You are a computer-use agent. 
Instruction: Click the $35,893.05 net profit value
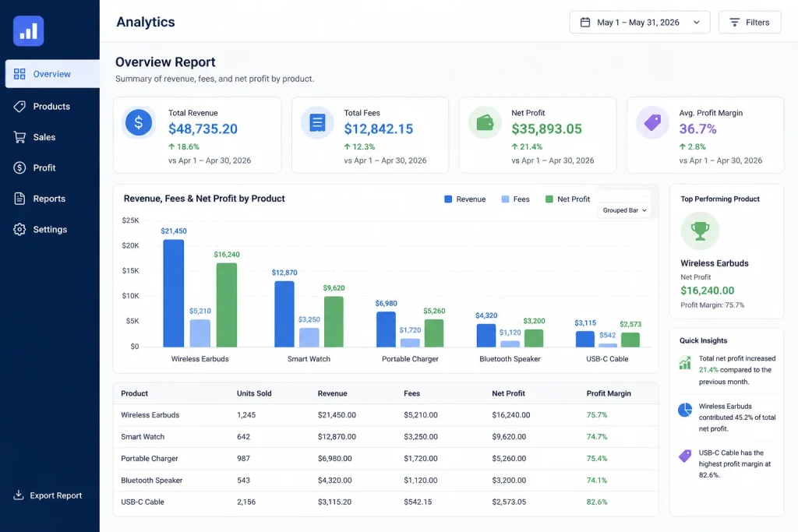click(x=546, y=129)
